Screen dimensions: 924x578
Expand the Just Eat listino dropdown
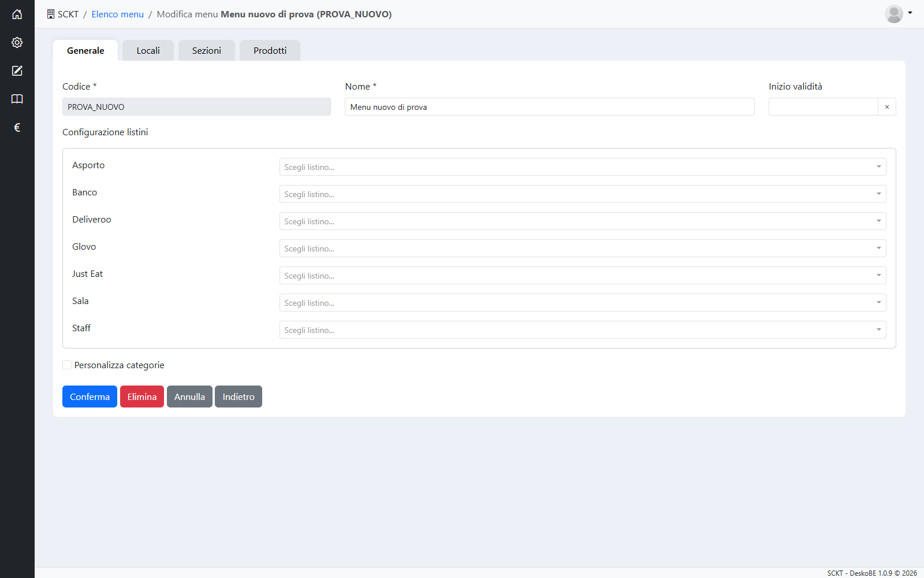[x=583, y=276]
